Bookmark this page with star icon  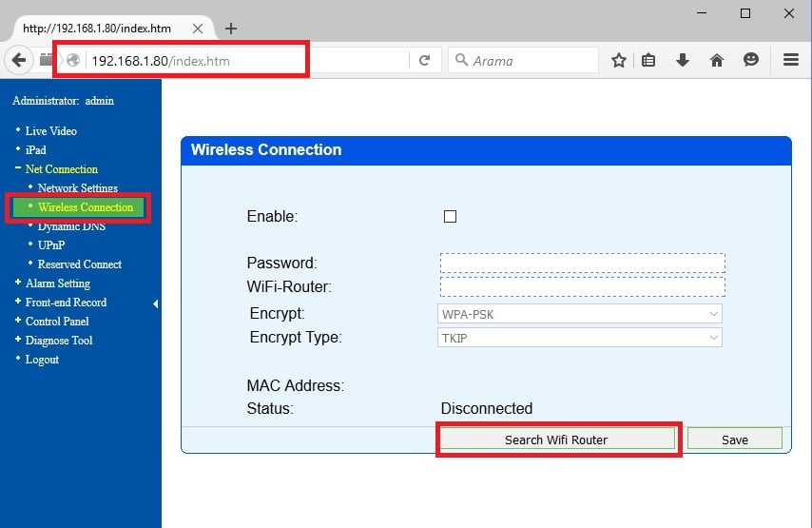coord(619,60)
